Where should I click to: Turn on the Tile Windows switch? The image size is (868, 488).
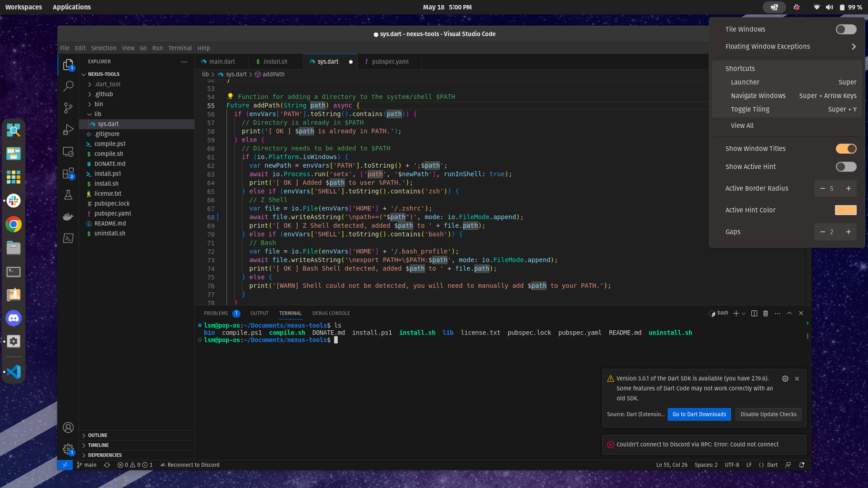[846, 29]
